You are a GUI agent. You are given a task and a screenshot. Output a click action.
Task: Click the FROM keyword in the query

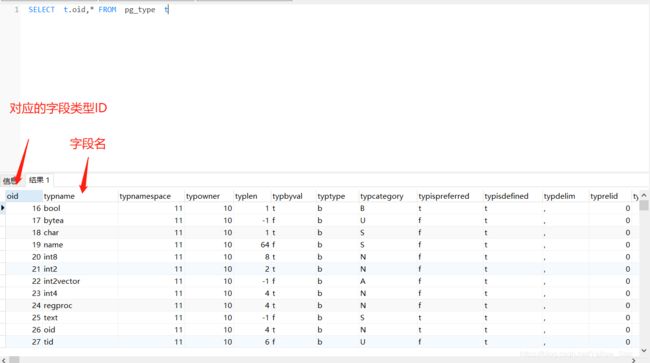[x=107, y=10]
